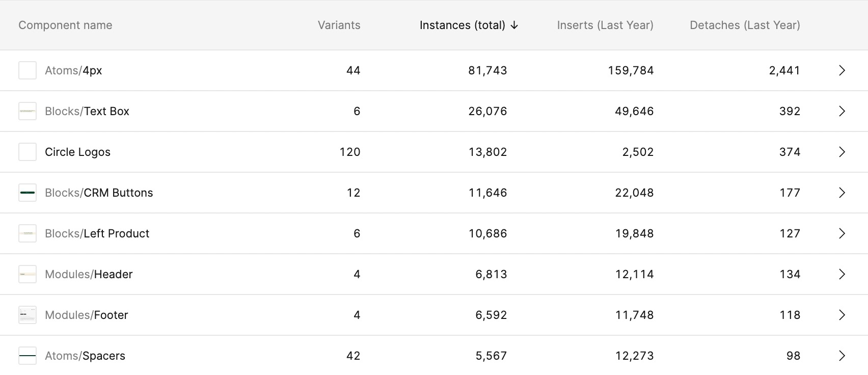The height and width of the screenshot is (375, 868).
Task: Sort by Inserts (Last Year) column
Action: 605,25
